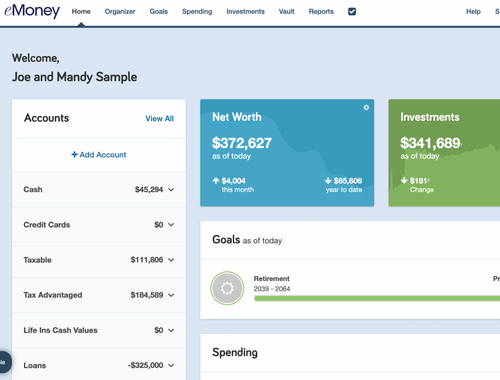Image resolution: width=500 pixels, height=380 pixels.
Task: Open the Reports tab
Action: [321, 12]
